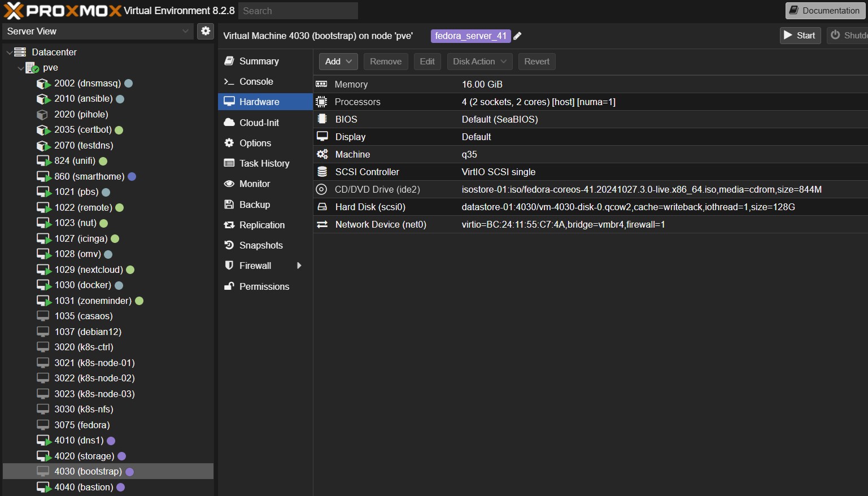Click the gear icon beside Server View
The image size is (868, 496).
pos(206,31)
